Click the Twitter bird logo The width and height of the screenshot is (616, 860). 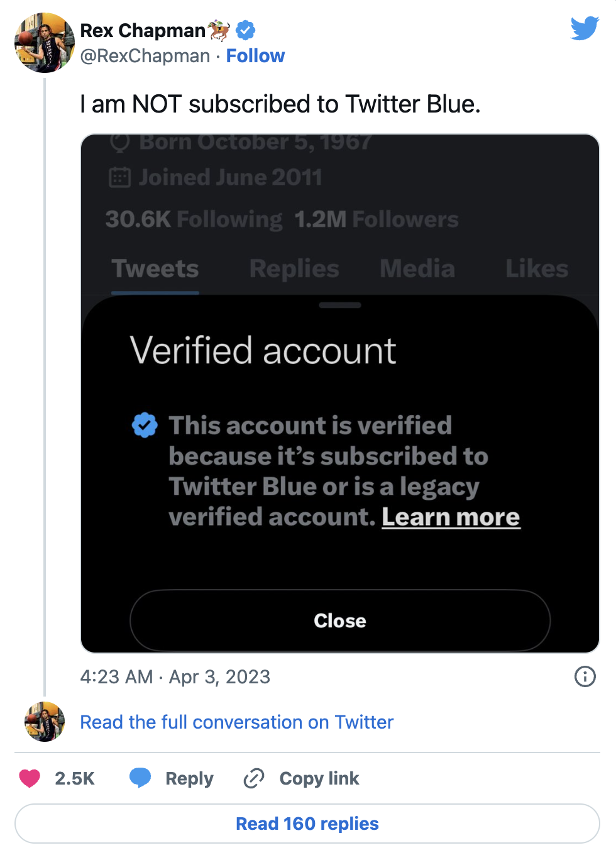[x=585, y=28]
